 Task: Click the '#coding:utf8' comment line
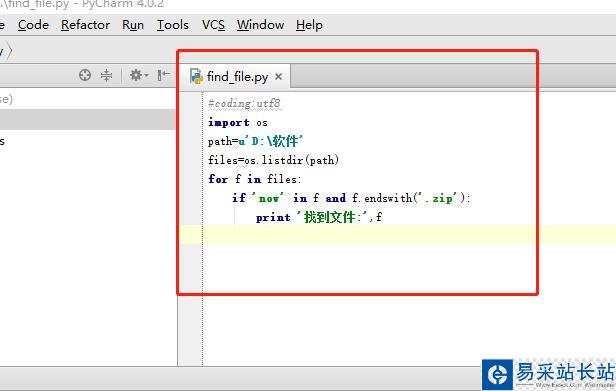244,103
